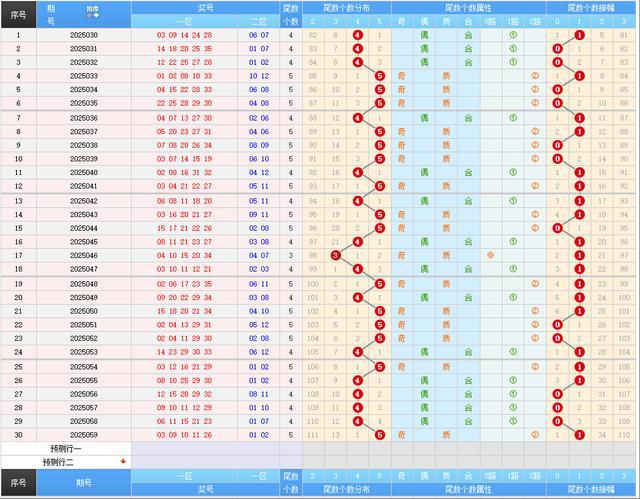Click the bottom 期号 footer cell

point(84,483)
